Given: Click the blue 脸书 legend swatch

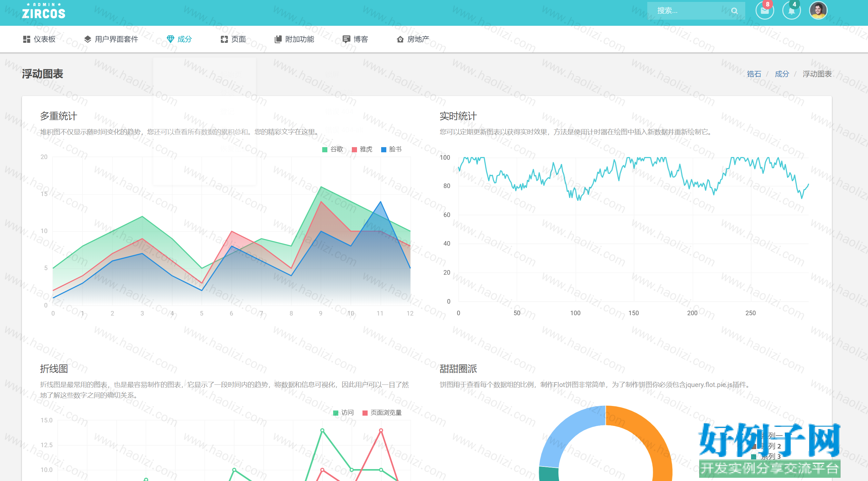Looking at the screenshot, I should click(383, 150).
